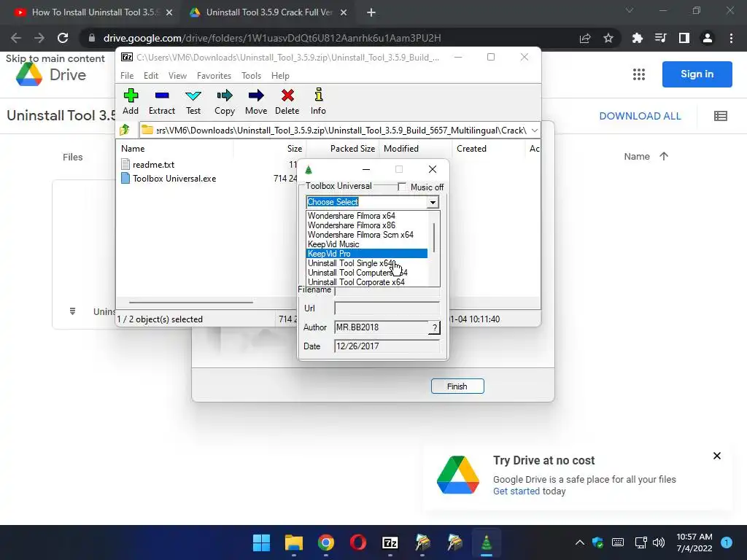Click the taskbar clock showing 10:57 AM
The height and width of the screenshot is (560, 747).
tap(694, 542)
